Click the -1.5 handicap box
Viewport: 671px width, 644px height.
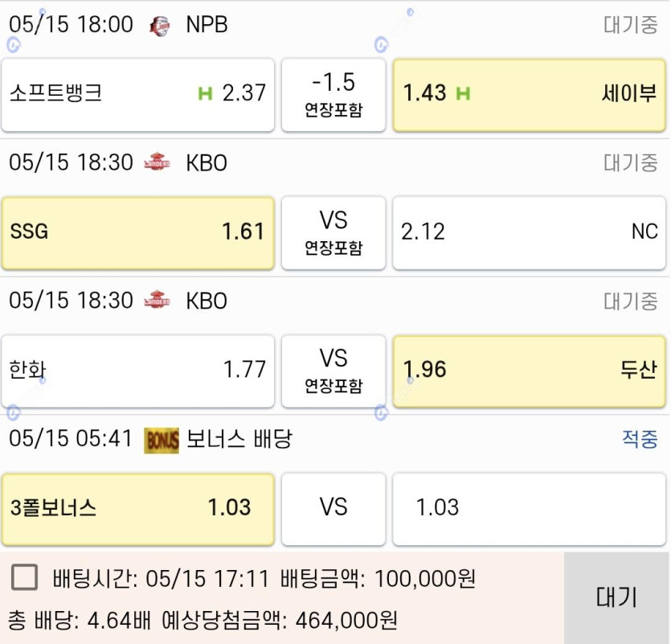point(333,95)
